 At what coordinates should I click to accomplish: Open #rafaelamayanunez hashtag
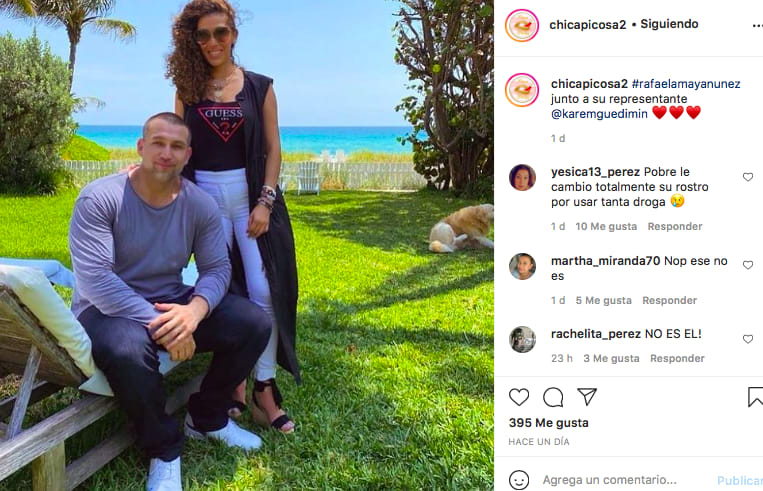(x=686, y=84)
